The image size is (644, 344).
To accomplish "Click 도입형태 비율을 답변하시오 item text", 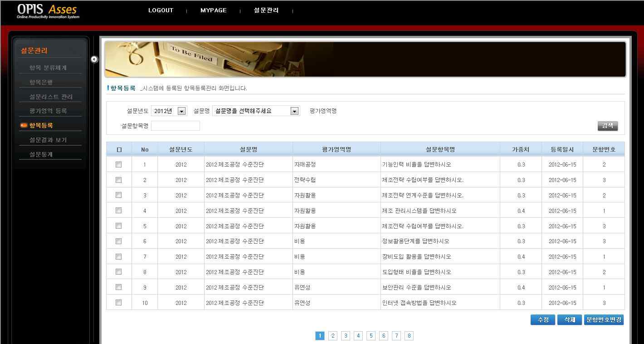I will click(x=417, y=272).
